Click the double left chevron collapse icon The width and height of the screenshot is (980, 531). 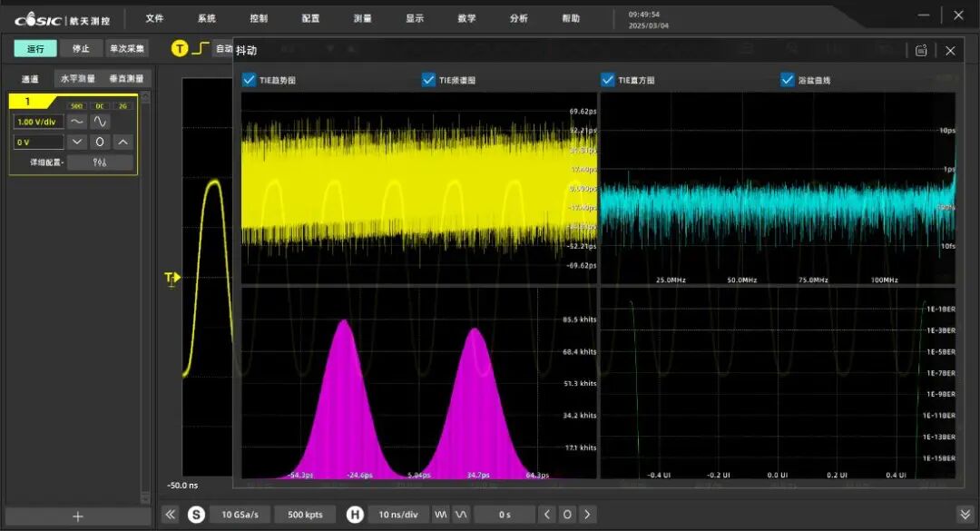pyautogui.click(x=170, y=514)
